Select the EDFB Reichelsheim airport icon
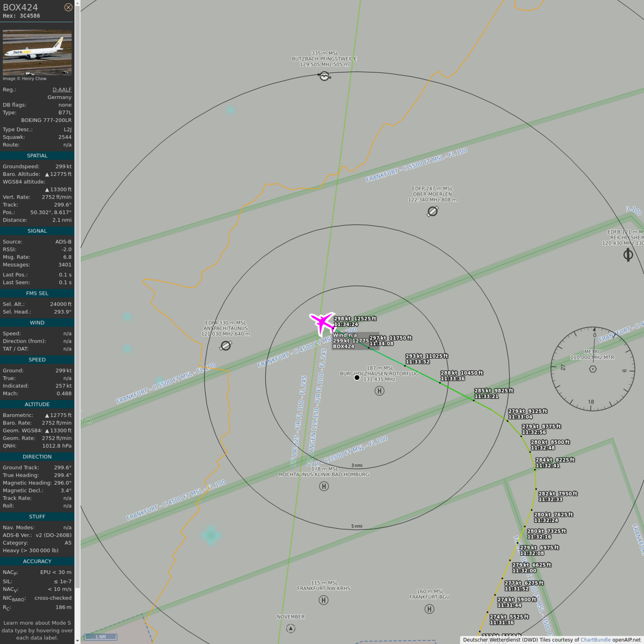Screen dimensions: 644x644 (x=628, y=255)
